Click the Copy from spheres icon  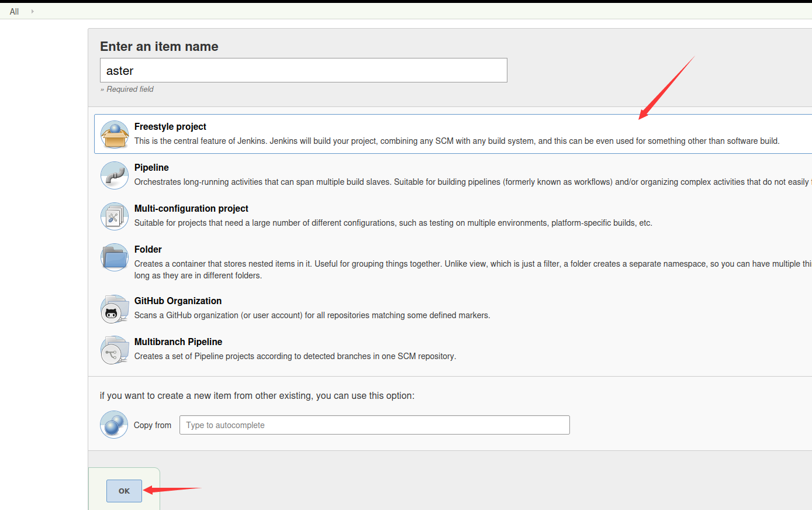(x=114, y=425)
